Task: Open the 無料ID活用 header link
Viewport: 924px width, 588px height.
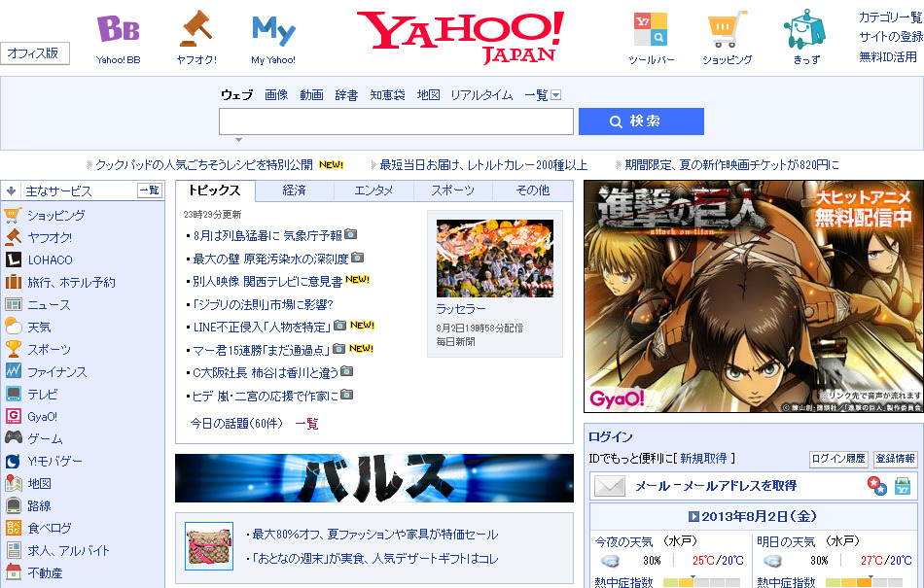Action: pyautogui.click(x=888, y=57)
